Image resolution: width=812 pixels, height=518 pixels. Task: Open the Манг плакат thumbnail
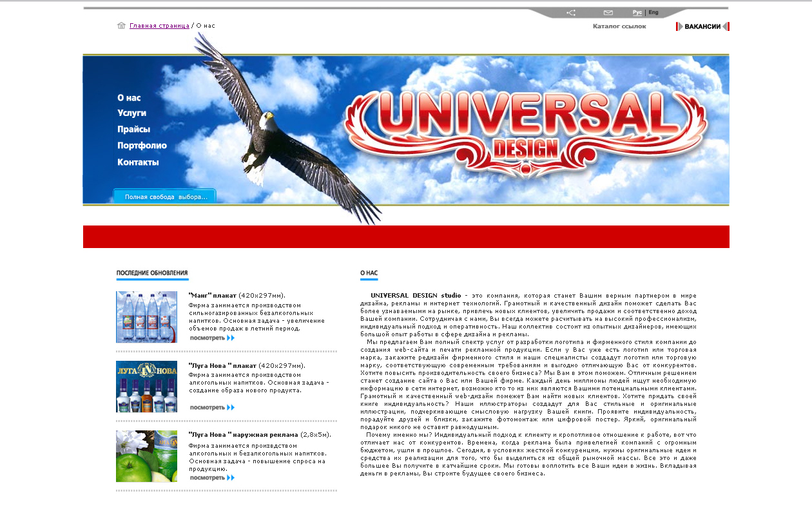(146, 317)
